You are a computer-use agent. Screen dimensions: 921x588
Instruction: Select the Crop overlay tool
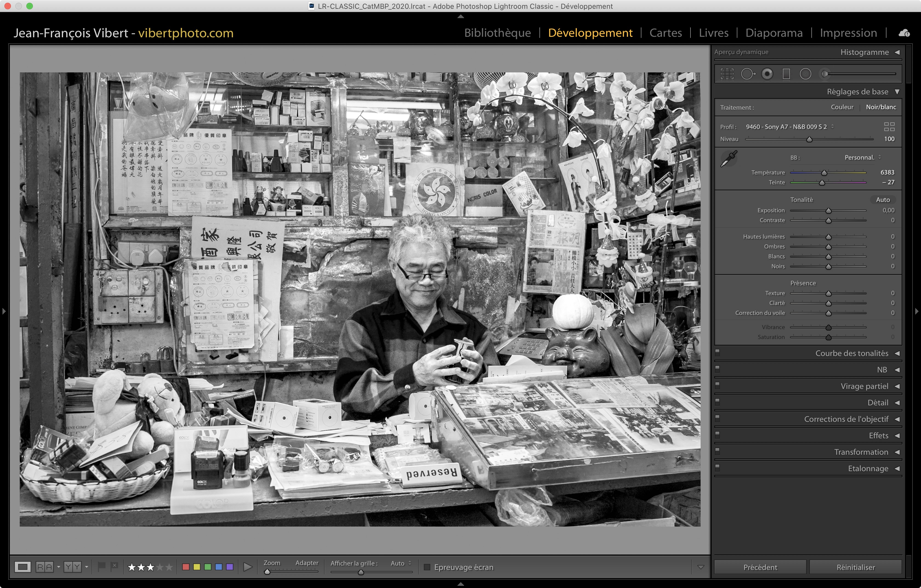click(727, 74)
